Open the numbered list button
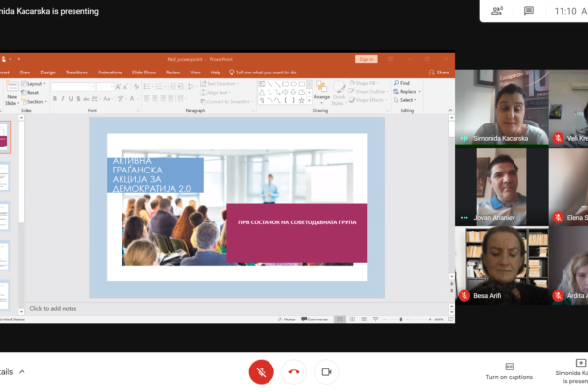 160,87
